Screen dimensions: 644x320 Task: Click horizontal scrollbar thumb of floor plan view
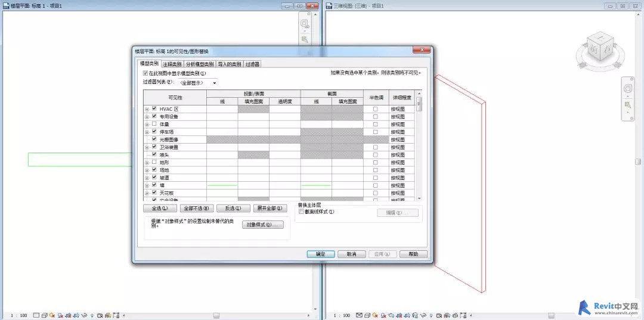(216, 315)
